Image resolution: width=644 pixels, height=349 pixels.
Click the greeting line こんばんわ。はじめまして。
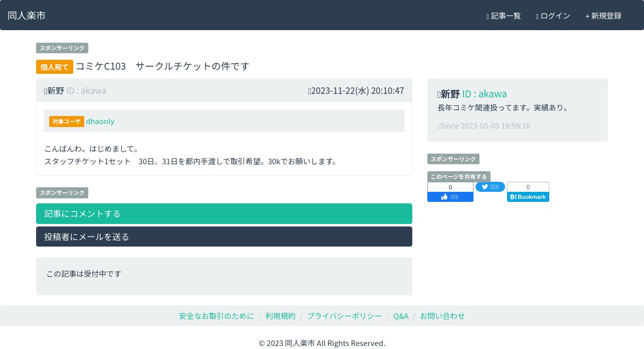[x=93, y=149]
